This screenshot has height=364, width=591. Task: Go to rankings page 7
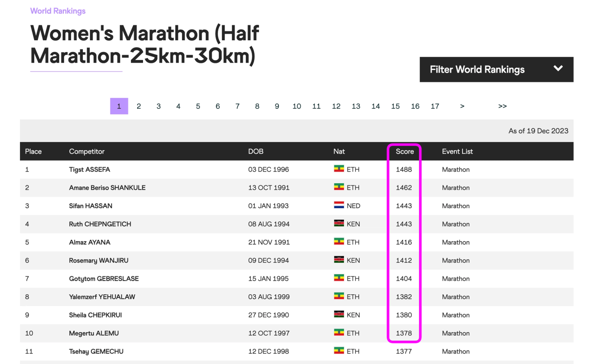click(x=237, y=106)
